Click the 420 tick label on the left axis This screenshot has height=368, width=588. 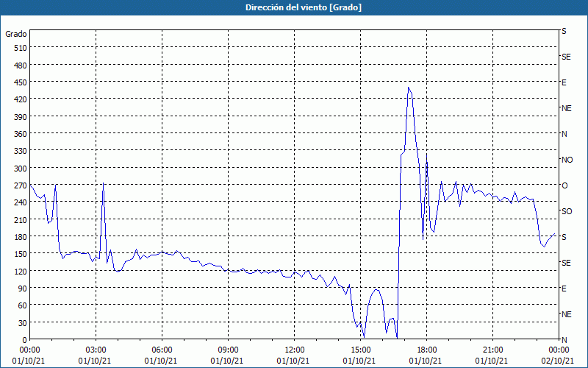[x=21, y=99]
